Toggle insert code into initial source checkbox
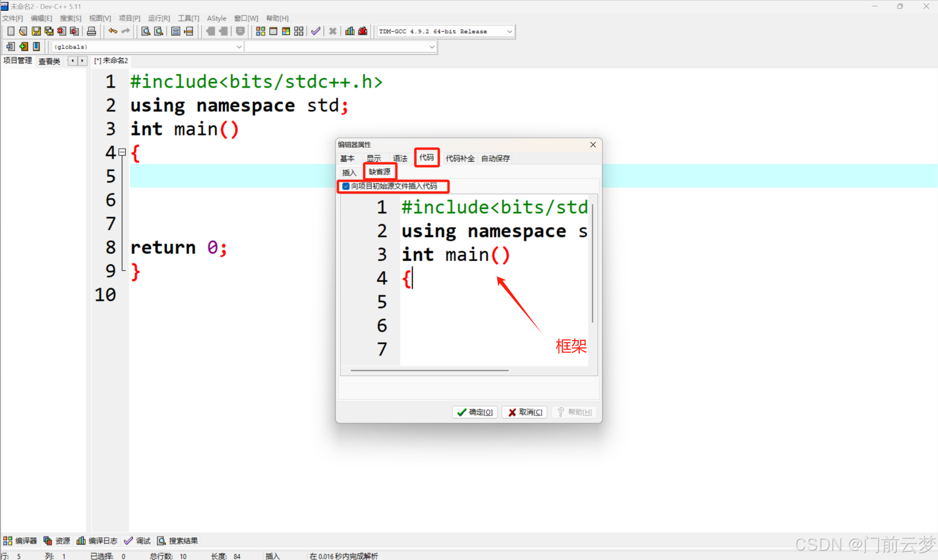The width and height of the screenshot is (938, 560). tap(346, 186)
